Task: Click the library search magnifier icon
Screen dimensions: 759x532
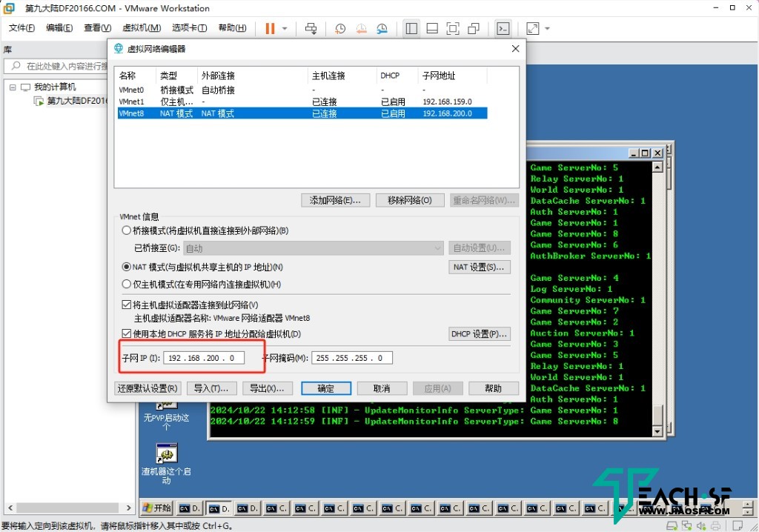Action: [x=16, y=66]
